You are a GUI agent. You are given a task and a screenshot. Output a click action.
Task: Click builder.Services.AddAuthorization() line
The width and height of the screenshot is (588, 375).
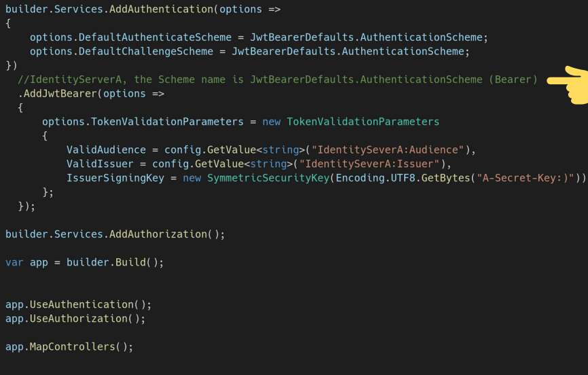point(115,234)
